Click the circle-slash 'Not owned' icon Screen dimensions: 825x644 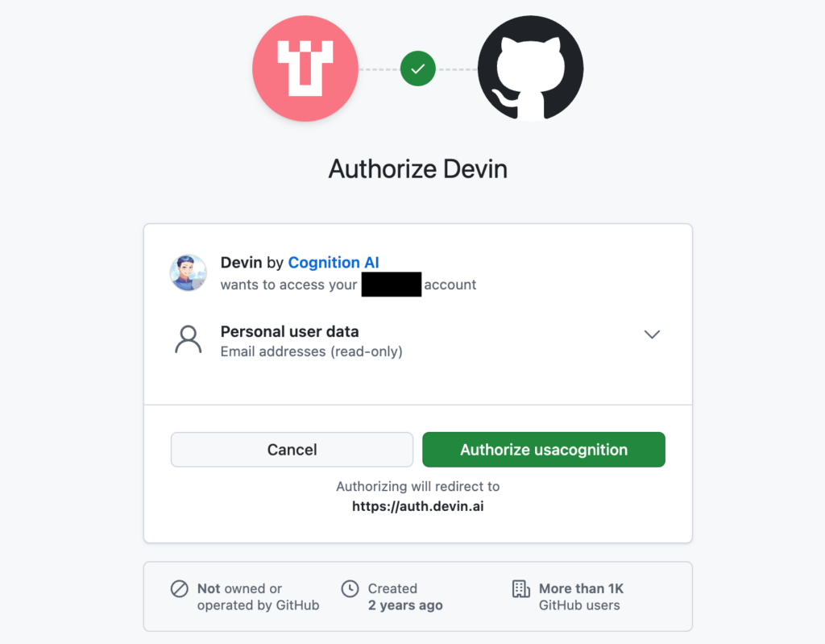pyautogui.click(x=180, y=588)
